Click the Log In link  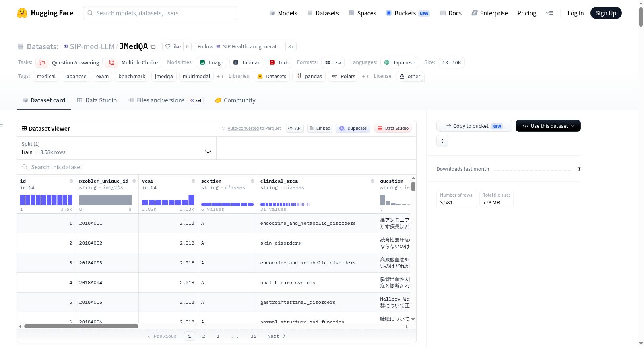pos(576,13)
